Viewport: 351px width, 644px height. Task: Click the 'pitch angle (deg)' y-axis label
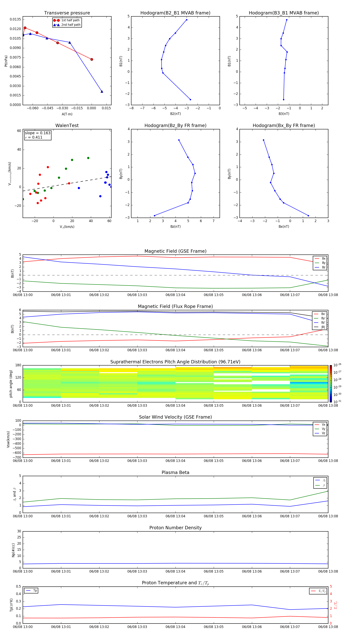coord(11,384)
